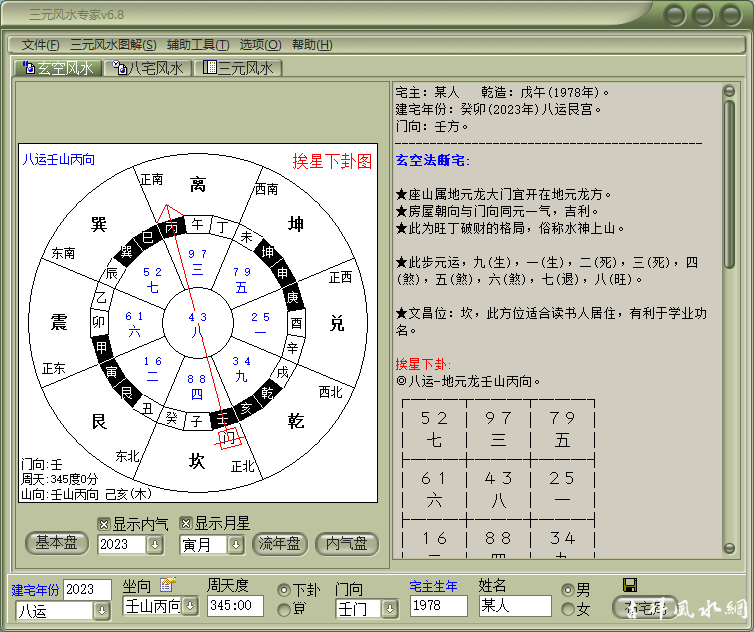The image size is (754, 632).
Task: Open the 寅月 month dropdown
Action: 235,545
